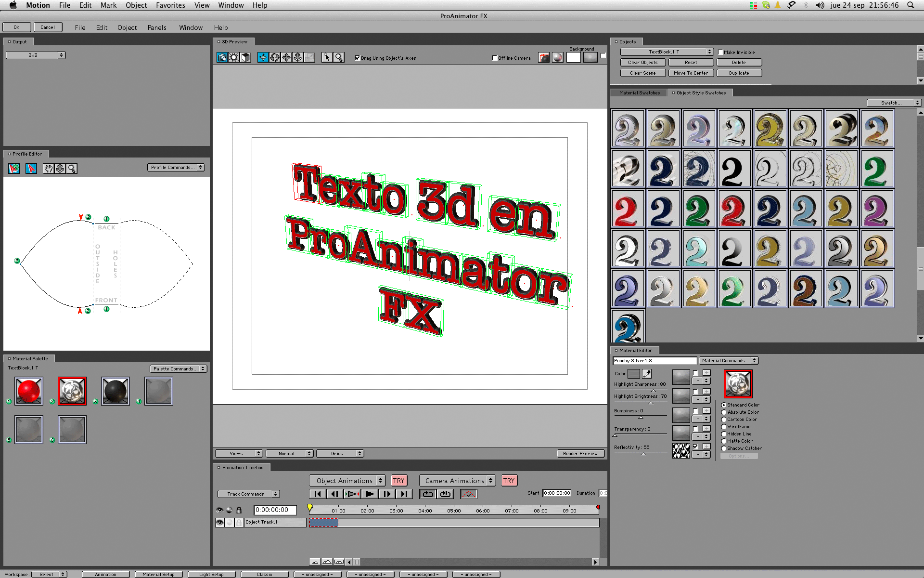
Task: Open the Views dropdown below the preview
Action: pyautogui.click(x=239, y=454)
